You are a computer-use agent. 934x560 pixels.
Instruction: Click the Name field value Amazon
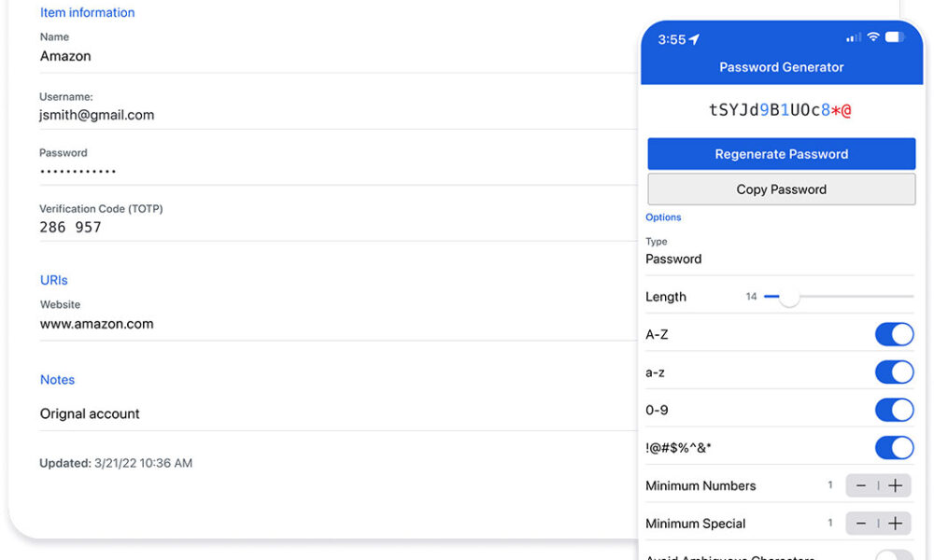65,56
